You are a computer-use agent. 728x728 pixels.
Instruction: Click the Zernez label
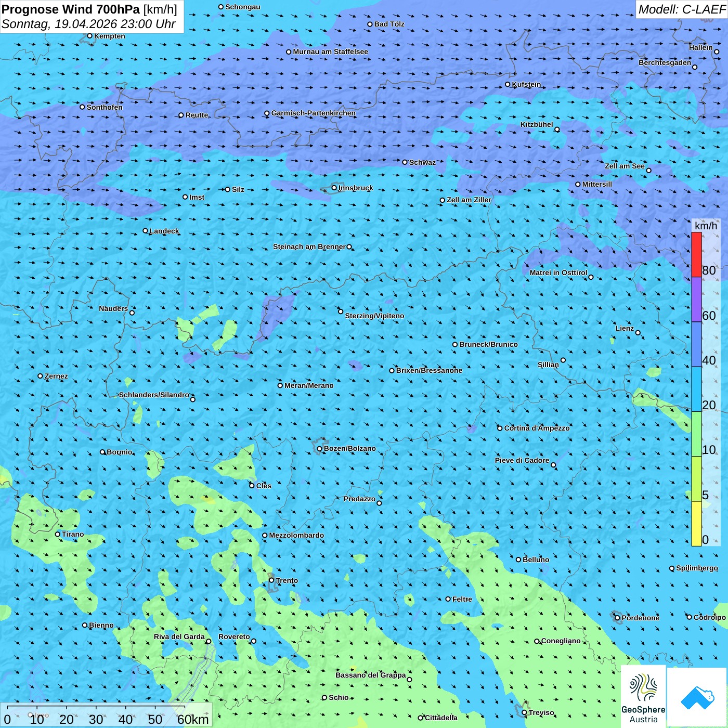[x=56, y=376]
